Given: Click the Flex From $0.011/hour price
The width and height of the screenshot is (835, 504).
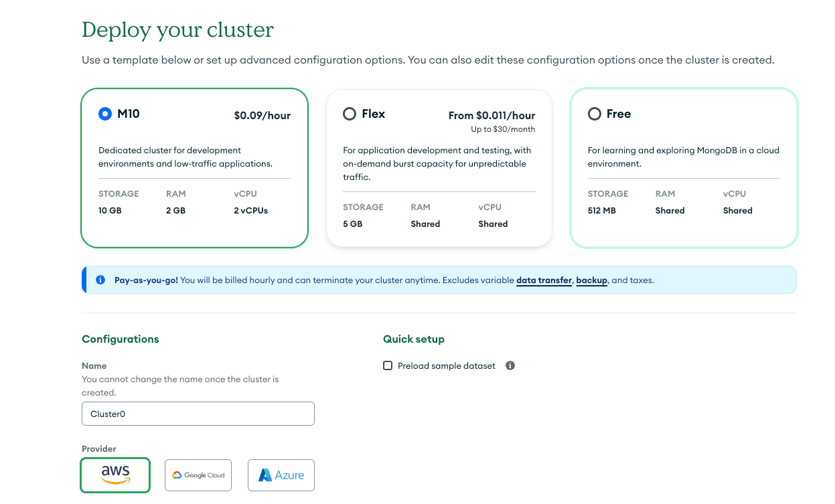Looking at the screenshot, I should [x=491, y=115].
